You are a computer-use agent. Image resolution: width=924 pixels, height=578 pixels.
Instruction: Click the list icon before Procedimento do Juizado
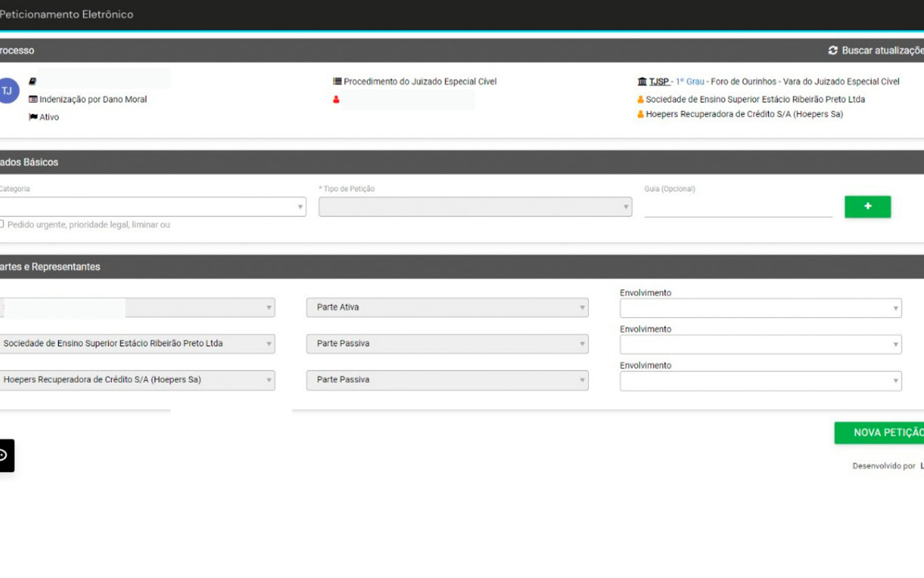click(337, 82)
